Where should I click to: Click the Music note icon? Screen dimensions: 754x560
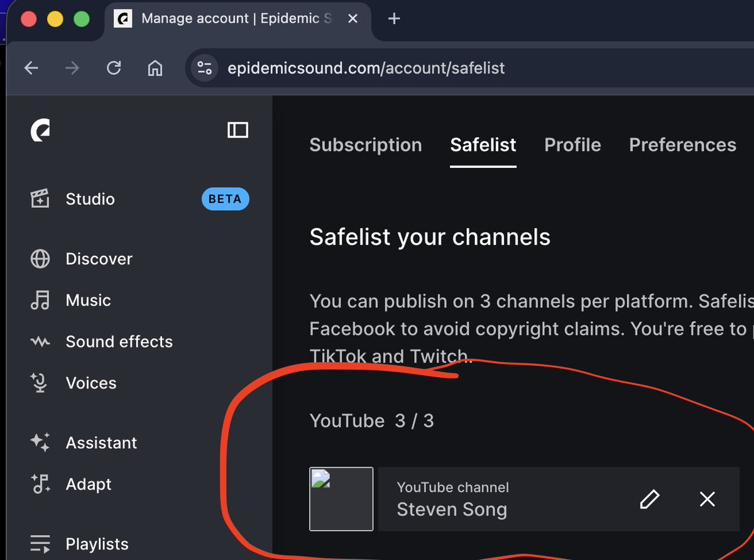[40, 300]
